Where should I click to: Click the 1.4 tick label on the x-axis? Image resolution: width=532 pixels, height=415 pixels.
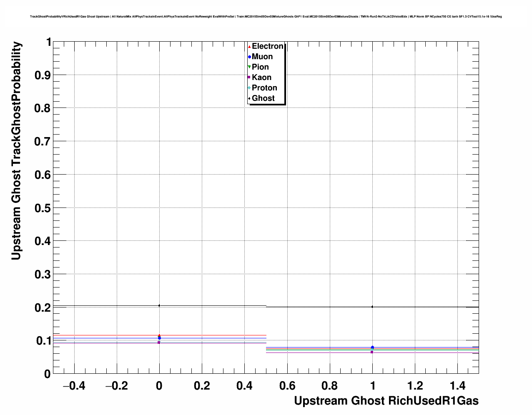point(457,386)
